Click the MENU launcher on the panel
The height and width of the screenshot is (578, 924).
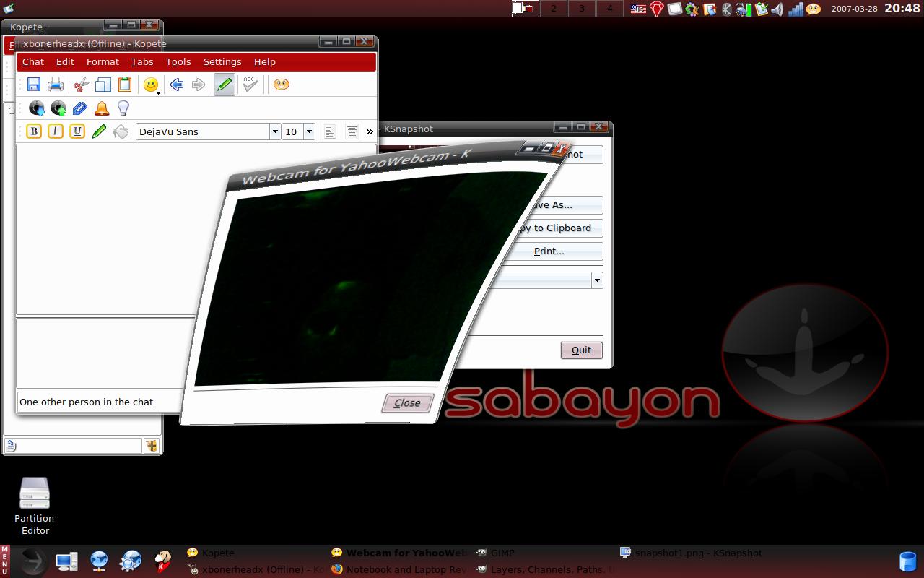[5, 561]
